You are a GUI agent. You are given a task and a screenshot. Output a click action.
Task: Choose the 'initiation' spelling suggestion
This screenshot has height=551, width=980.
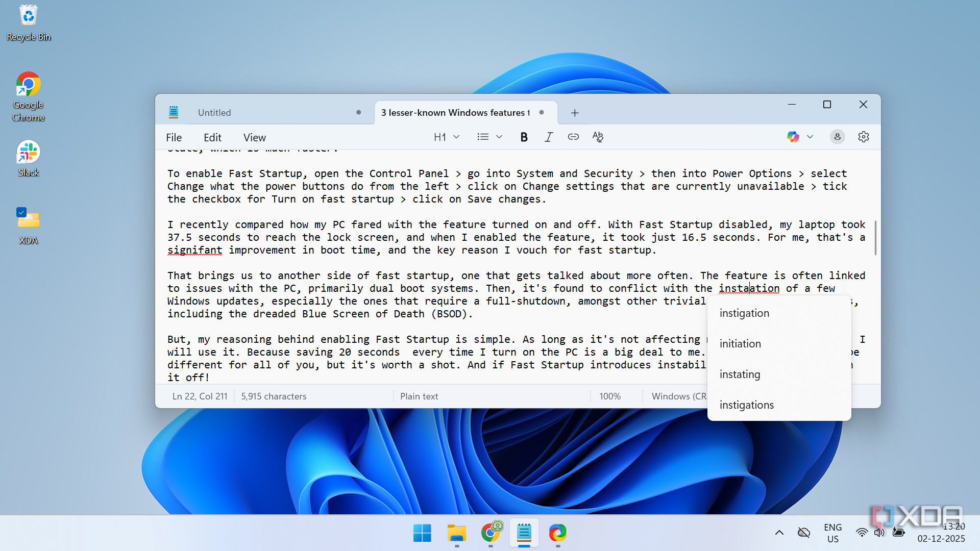[740, 344]
